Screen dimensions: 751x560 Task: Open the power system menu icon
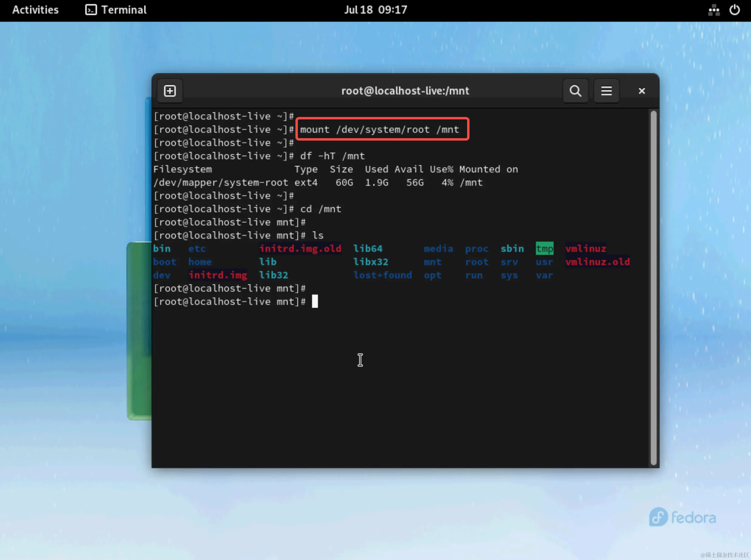click(x=734, y=10)
